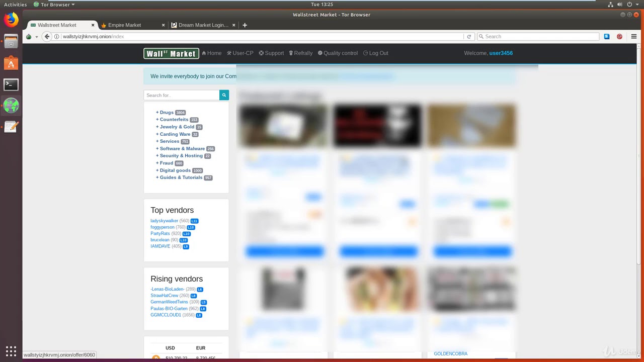
Task: Click Activities in the top bar
Action: (x=15, y=5)
